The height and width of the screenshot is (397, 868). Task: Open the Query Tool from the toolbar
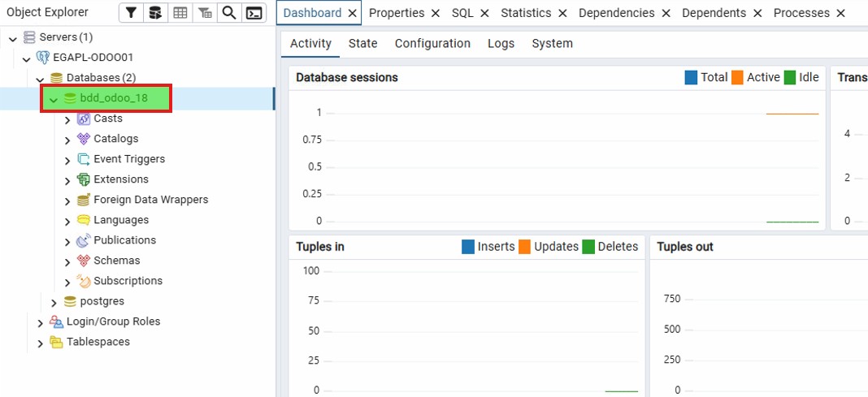pyautogui.click(x=154, y=13)
